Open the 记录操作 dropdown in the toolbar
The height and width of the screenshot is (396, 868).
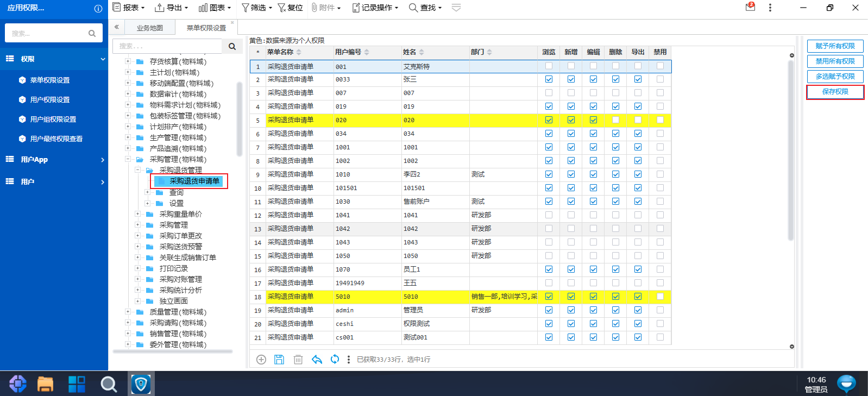(375, 8)
